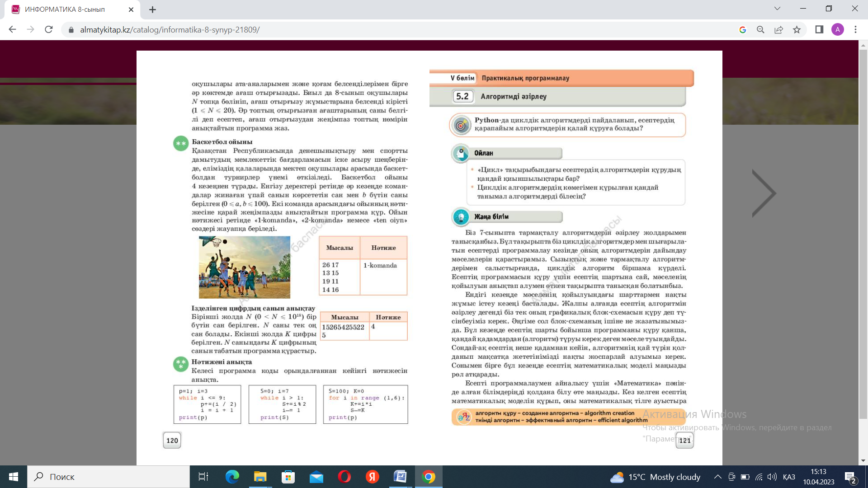Open a new browser tab
Viewport: 868px width, 488px height.
tap(152, 9)
